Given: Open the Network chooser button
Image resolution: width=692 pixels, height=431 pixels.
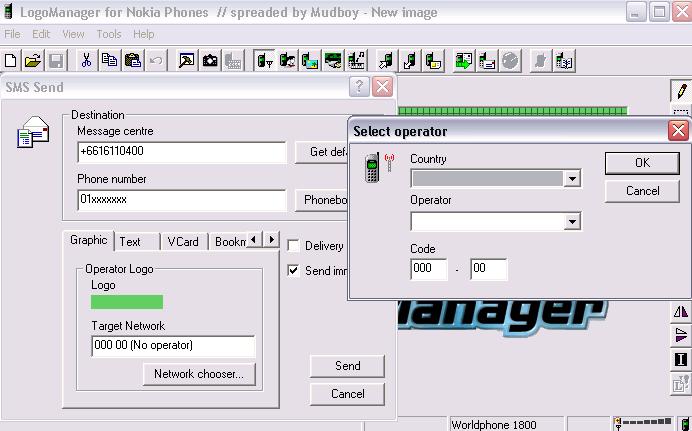Looking at the screenshot, I should (199, 374).
